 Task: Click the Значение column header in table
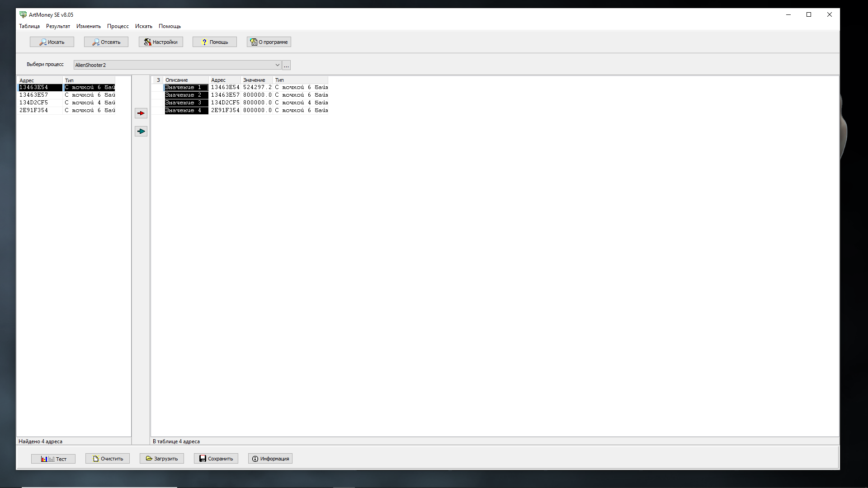coord(254,80)
